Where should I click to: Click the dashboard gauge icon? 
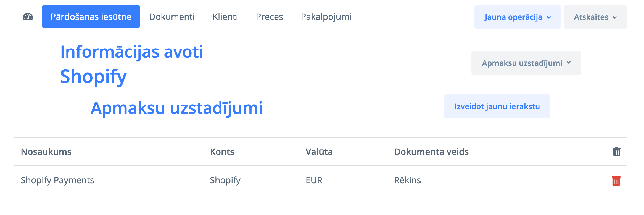[28, 17]
